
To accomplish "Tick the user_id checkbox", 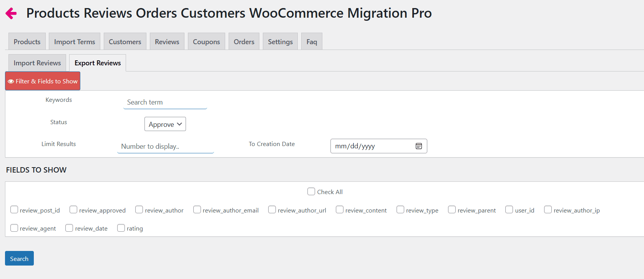I will (x=509, y=209).
